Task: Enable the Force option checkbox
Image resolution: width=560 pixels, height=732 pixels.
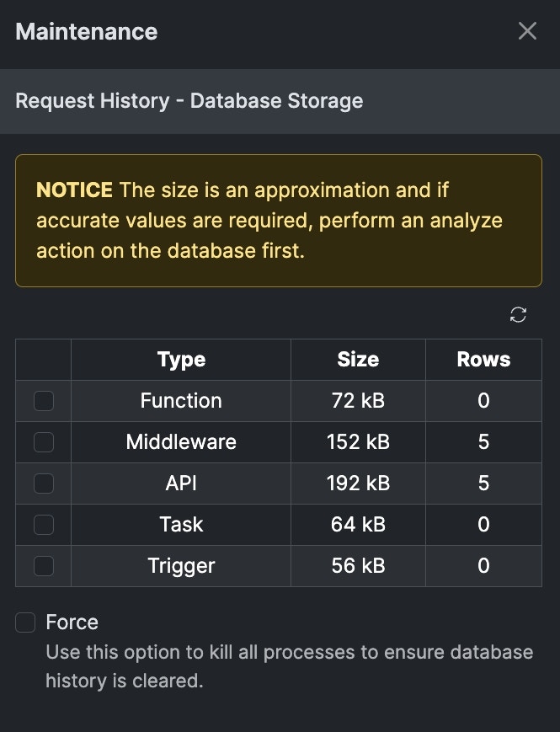Action: click(26, 622)
